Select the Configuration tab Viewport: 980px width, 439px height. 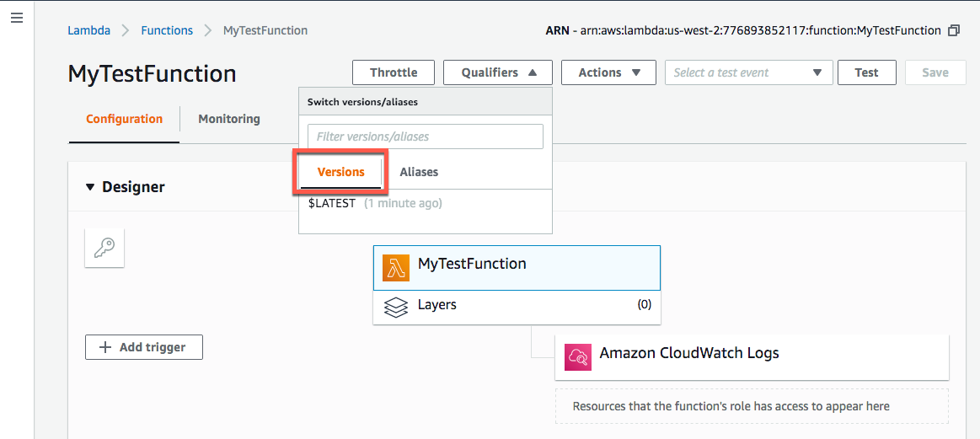[124, 119]
